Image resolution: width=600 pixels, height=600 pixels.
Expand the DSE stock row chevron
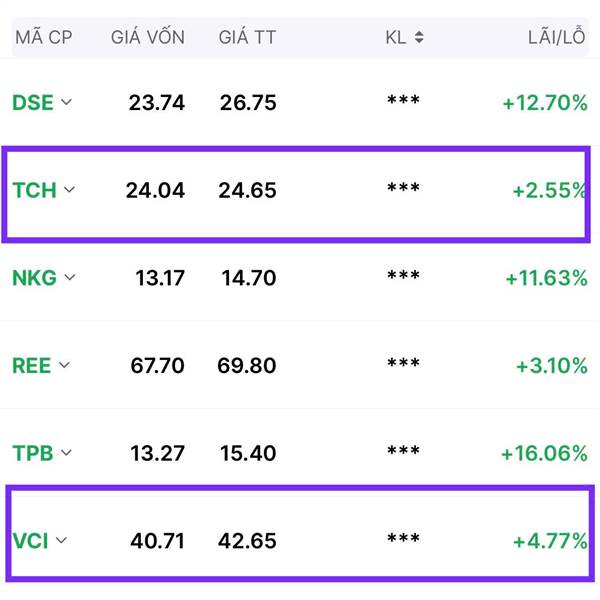coord(66,102)
